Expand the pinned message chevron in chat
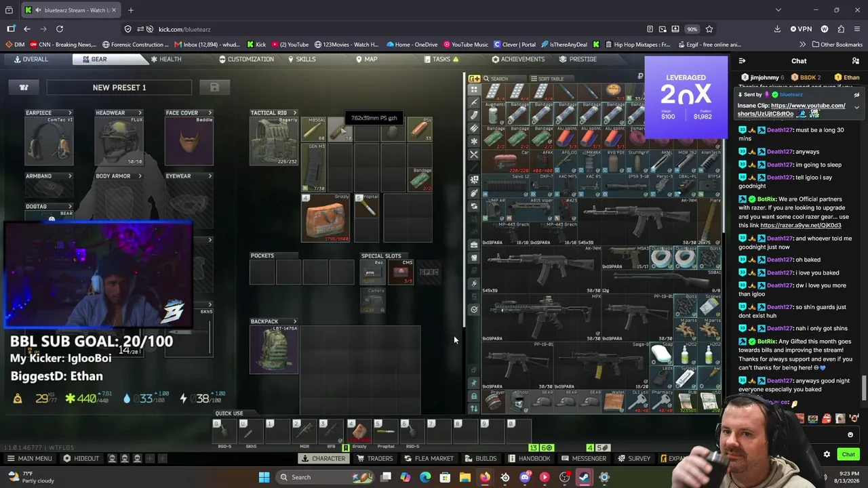 point(856,107)
